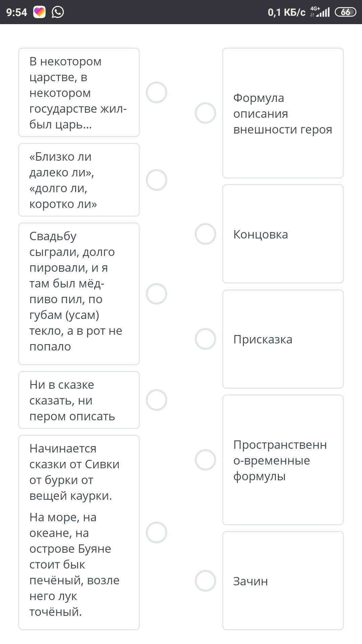Select circle next to 'Свадьбу сыграли' text
The image size is (362, 644).
coord(156,294)
